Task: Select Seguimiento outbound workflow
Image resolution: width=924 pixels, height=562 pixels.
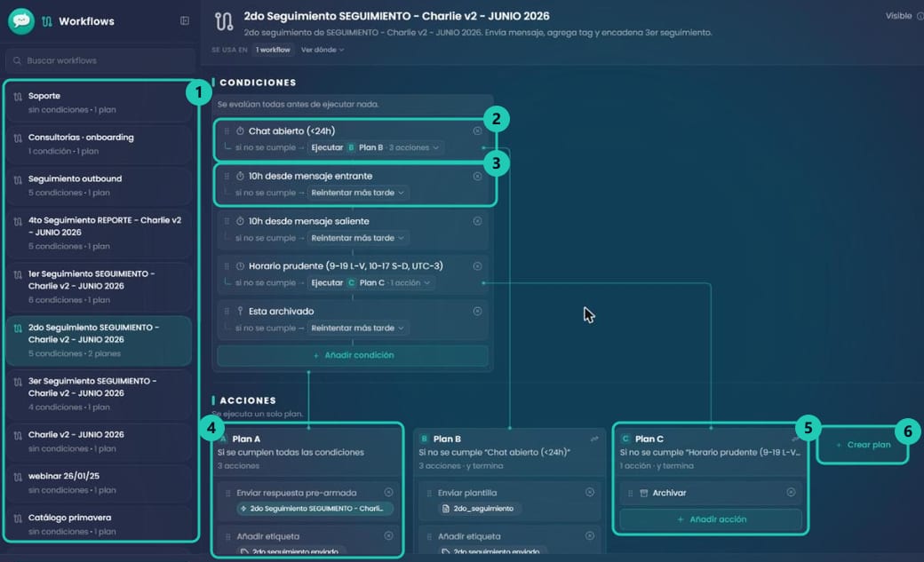Action: (99, 186)
